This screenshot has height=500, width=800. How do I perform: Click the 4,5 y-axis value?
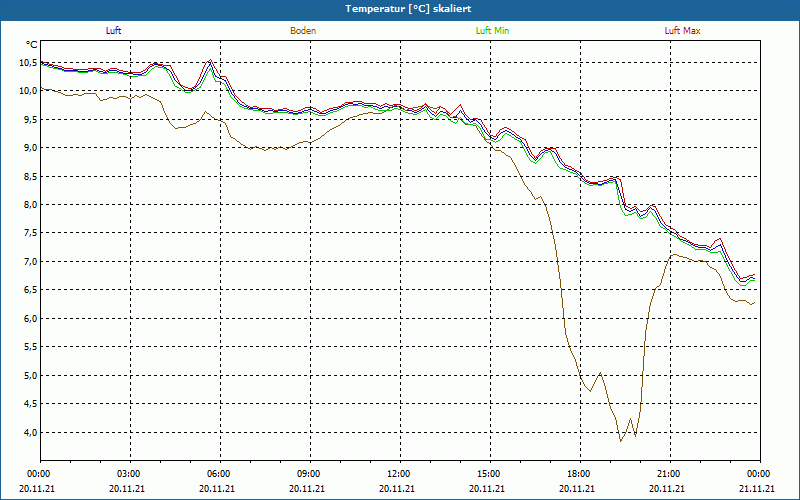tap(30, 404)
